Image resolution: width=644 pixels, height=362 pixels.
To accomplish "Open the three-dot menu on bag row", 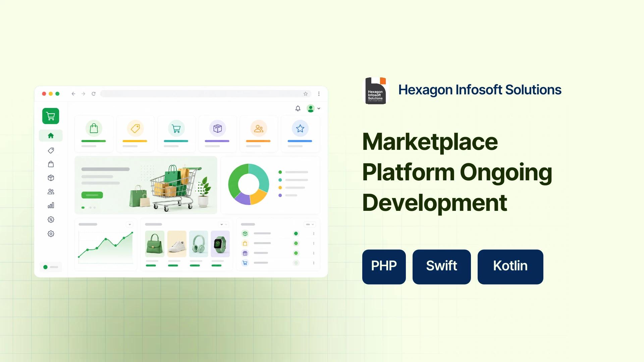I will 314,243.
